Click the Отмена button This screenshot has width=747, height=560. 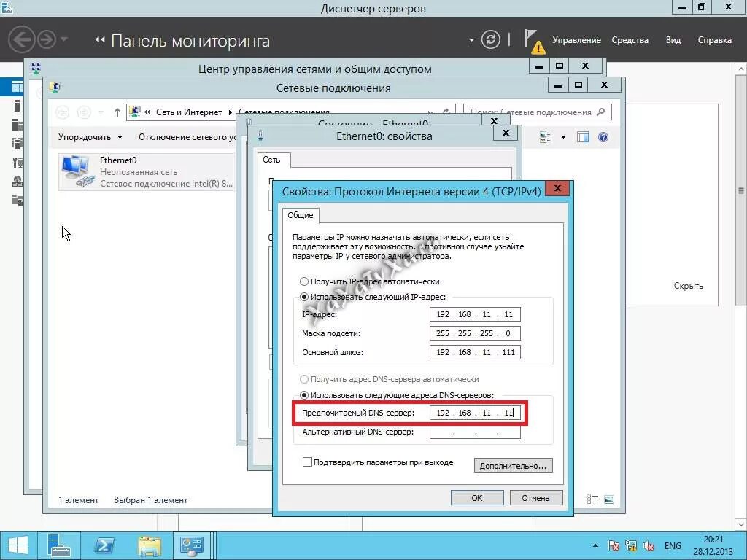click(x=536, y=497)
